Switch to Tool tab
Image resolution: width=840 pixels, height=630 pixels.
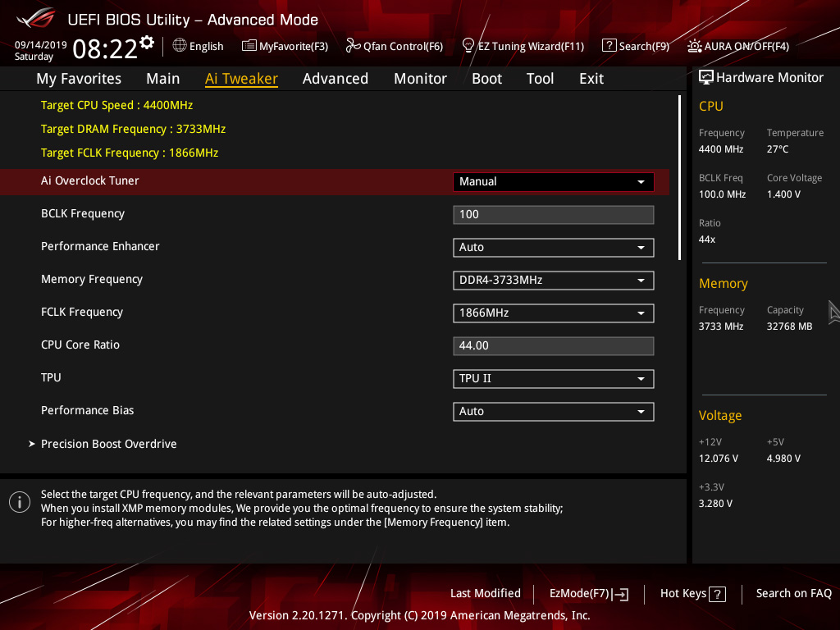[540, 79]
